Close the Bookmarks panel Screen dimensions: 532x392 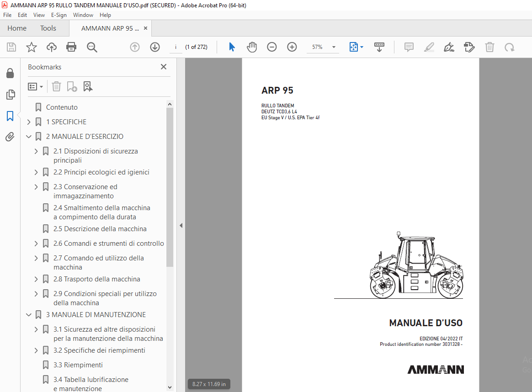pos(164,67)
